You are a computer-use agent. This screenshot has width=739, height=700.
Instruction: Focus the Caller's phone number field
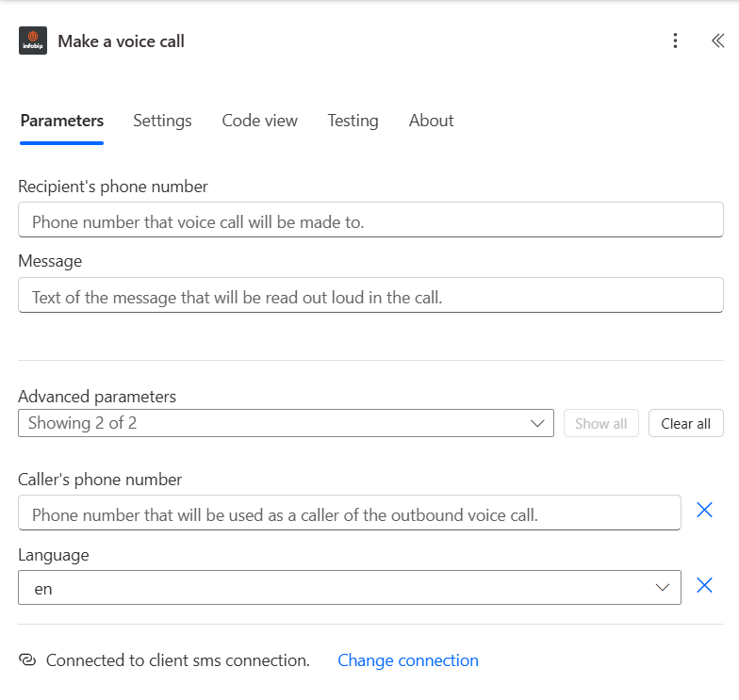[x=349, y=513]
